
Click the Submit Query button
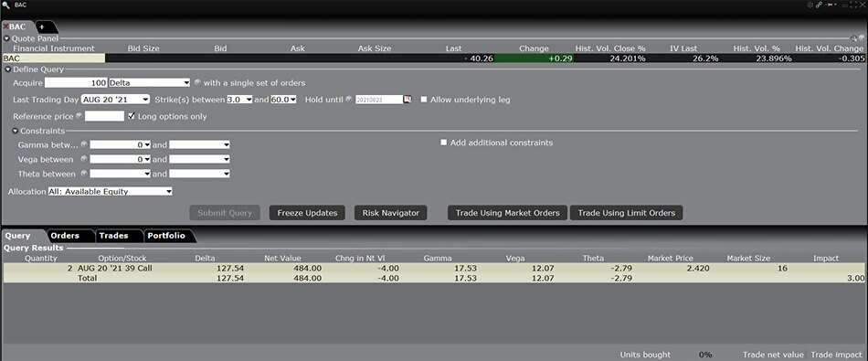[x=225, y=213]
